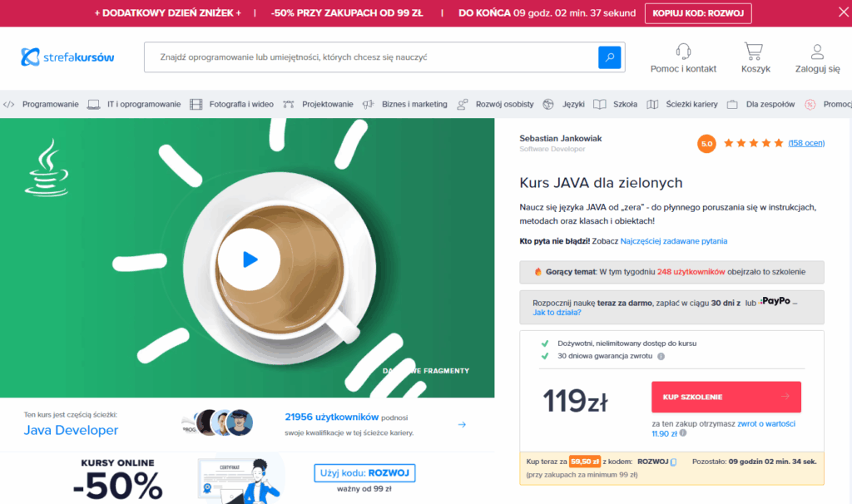
Task: Open the Koszyk shopping cart
Action: (755, 52)
